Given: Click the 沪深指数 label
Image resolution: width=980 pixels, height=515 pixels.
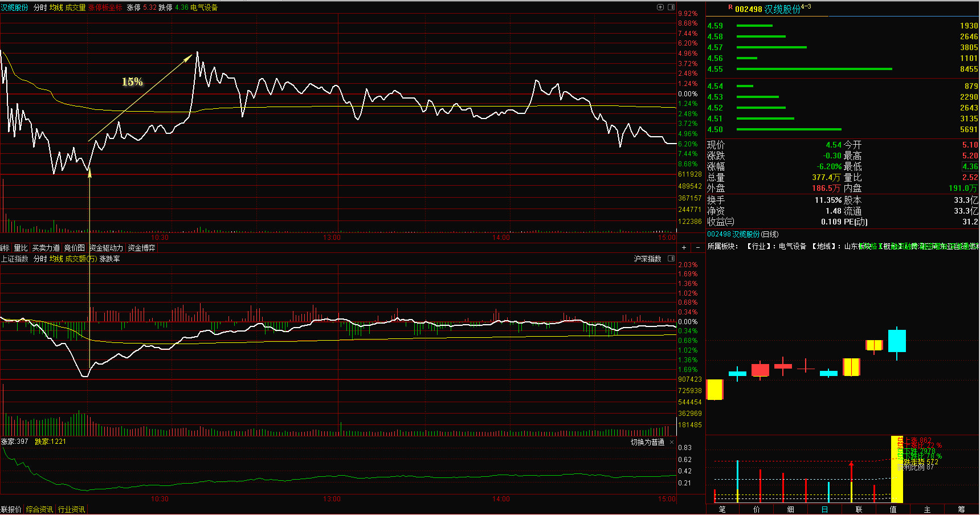Looking at the screenshot, I should 647,259.
